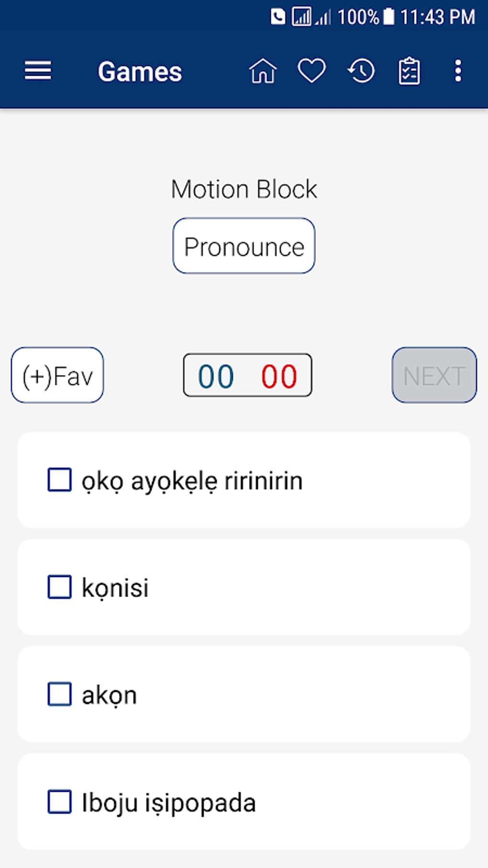Tap the NEXT button
This screenshot has width=488, height=868.
pyautogui.click(x=434, y=375)
